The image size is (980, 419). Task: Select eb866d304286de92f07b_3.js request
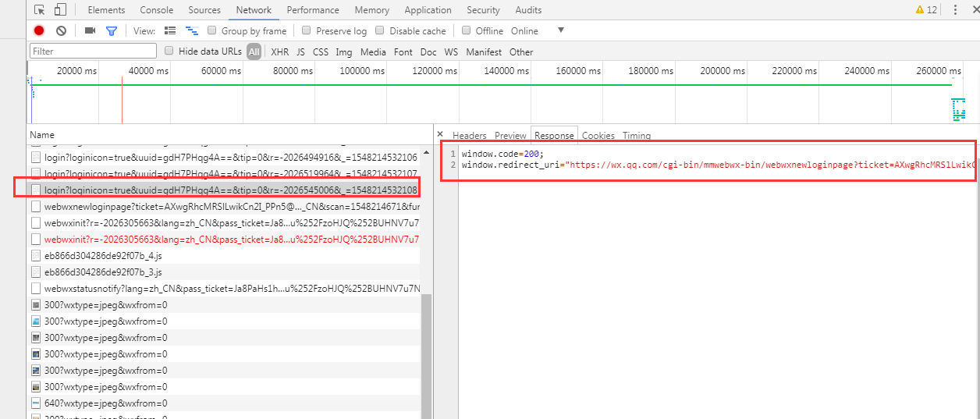click(x=223, y=272)
